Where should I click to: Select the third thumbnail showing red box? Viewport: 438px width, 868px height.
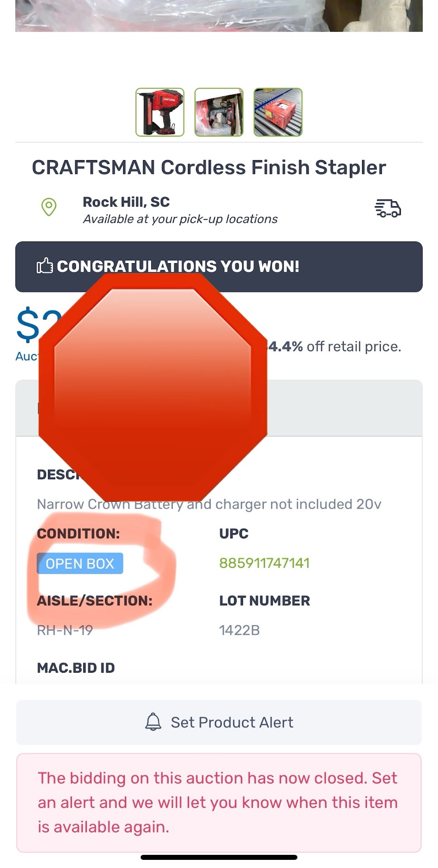click(278, 112)
